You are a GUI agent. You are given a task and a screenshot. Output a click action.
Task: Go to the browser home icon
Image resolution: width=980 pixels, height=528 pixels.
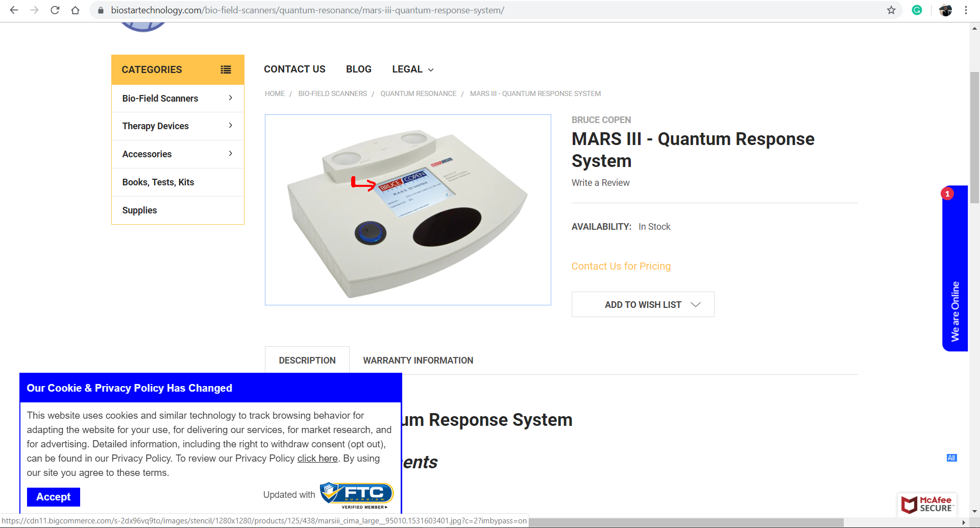pos(76,10)
